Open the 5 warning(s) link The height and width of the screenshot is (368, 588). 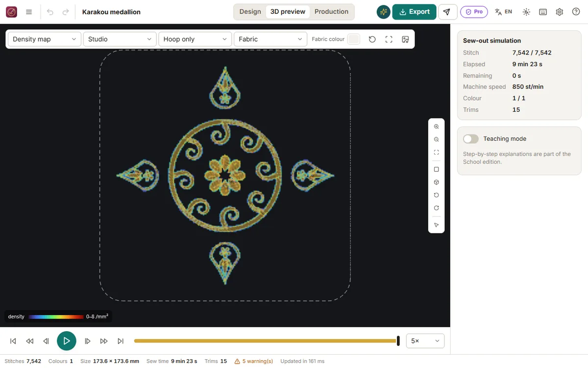coord(254,361)
